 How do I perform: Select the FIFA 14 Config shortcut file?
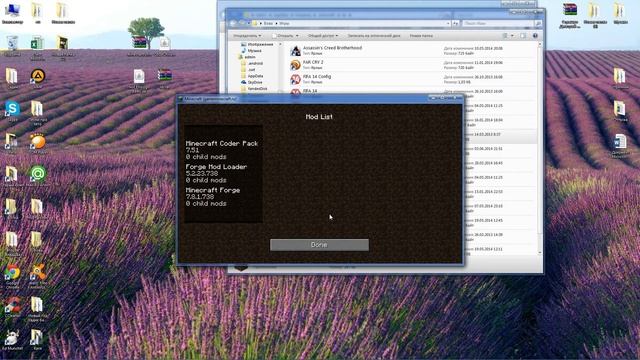click(412, 79)
